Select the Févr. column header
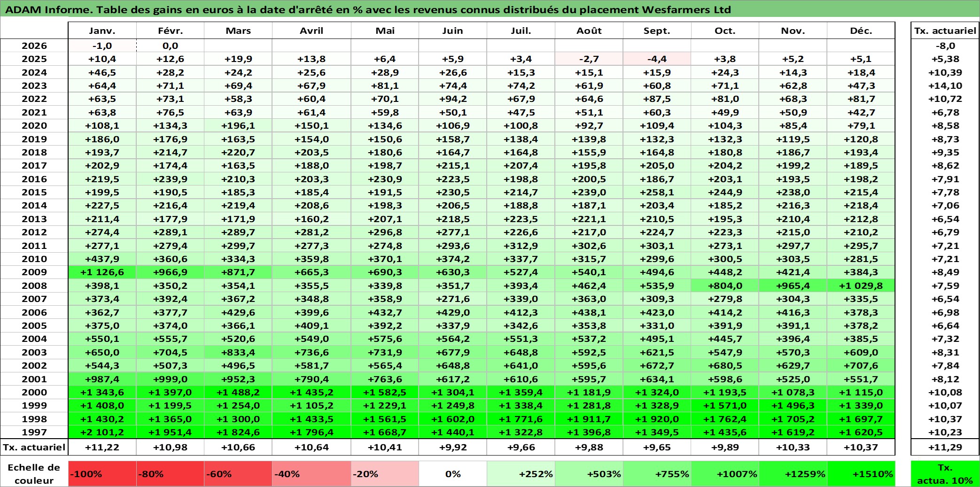The height and width of the screenshot is (487, 980). (x=170, y=31)
